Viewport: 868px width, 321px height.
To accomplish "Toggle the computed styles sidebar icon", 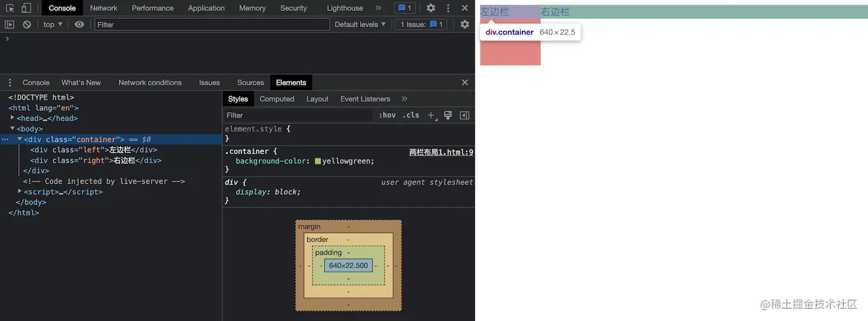I will tap(465, 115).
